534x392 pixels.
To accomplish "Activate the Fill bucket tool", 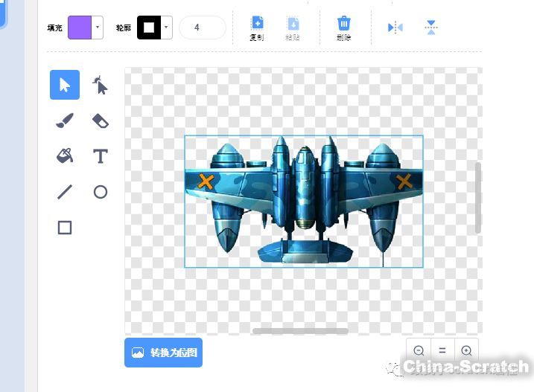I will point(65,156).
